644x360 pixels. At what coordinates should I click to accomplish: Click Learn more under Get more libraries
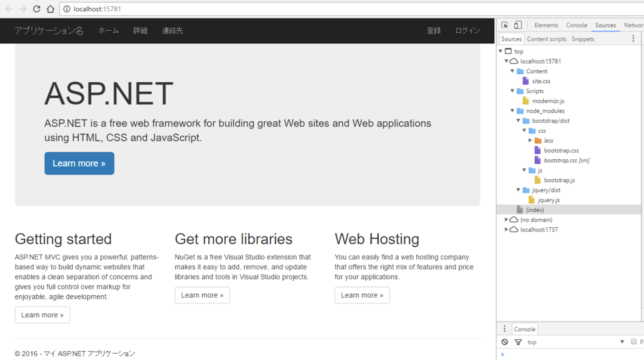[x=202, y=295]
